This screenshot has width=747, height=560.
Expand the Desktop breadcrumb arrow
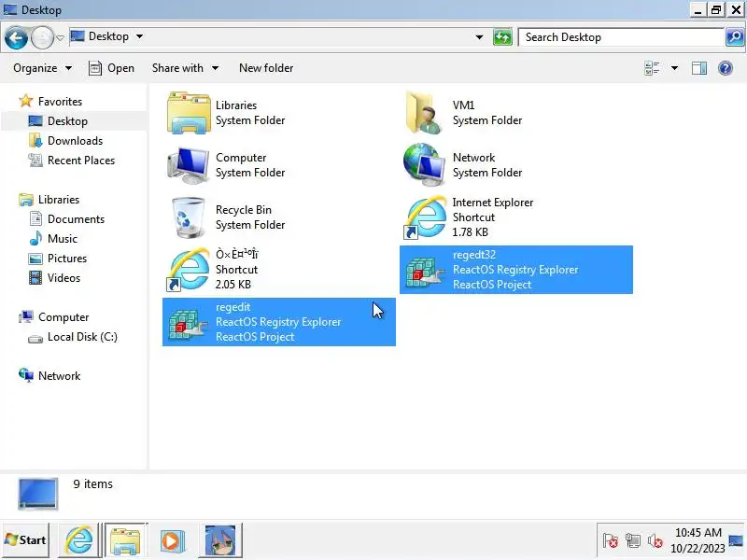pyautogui.click(x=139, y=36)
